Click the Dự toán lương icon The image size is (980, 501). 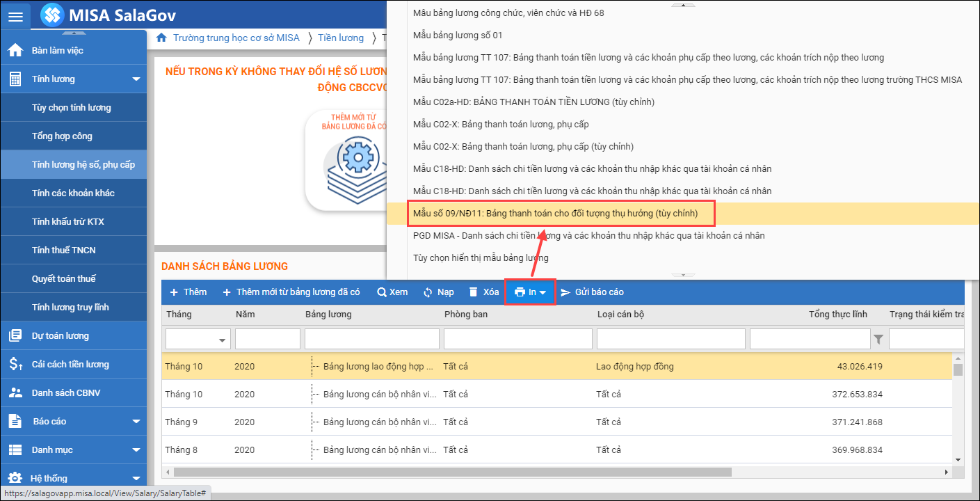pos(15,335)
